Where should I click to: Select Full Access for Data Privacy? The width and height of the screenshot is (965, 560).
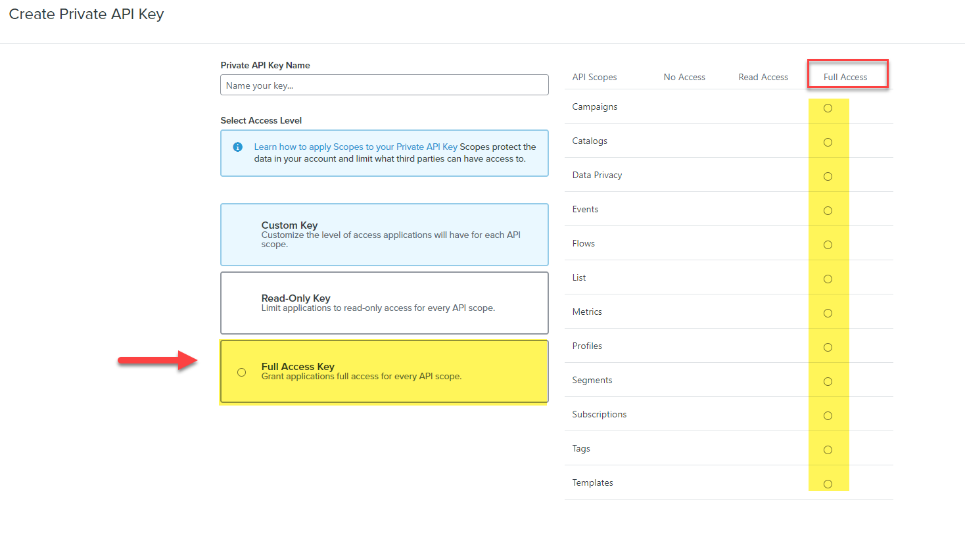828,177
